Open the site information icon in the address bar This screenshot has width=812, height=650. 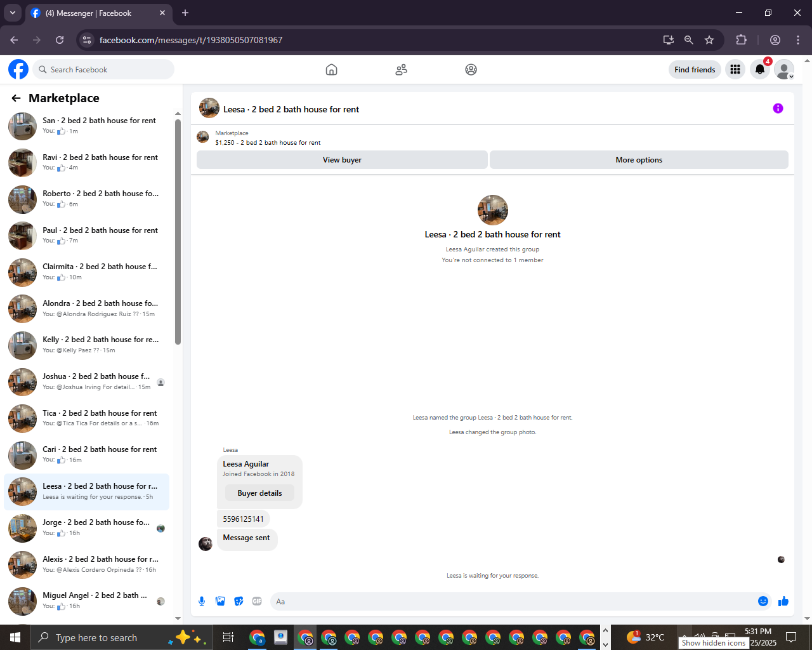[87, 40]
